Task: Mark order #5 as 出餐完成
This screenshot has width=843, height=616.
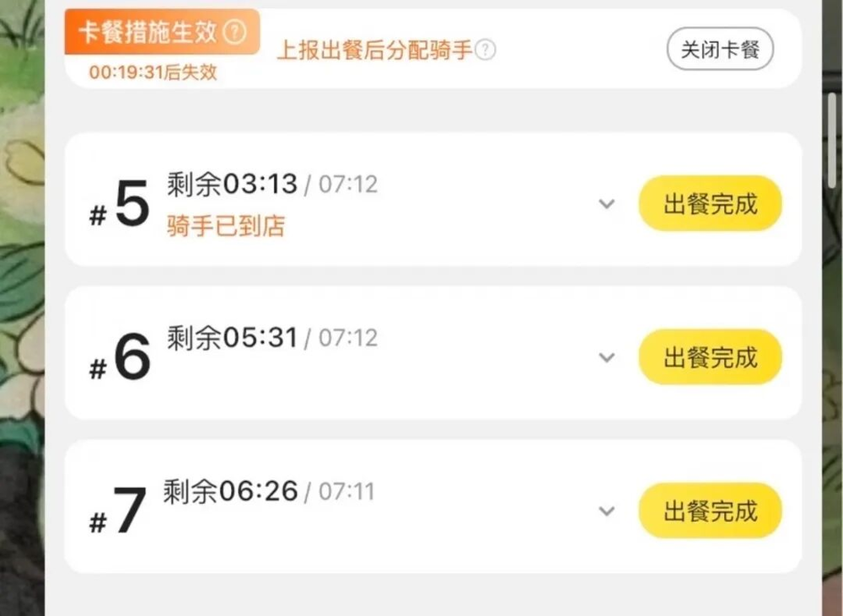Action: (x=710, y=204)
